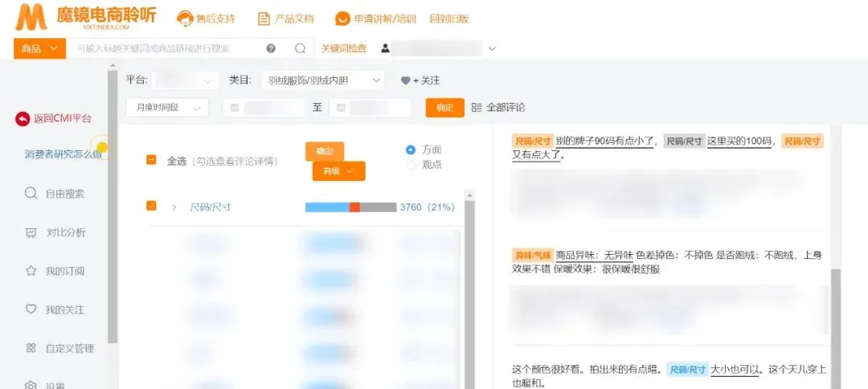
Task: Uncheck the 尺码/尺寸 row checkbox
Action: 151,206
